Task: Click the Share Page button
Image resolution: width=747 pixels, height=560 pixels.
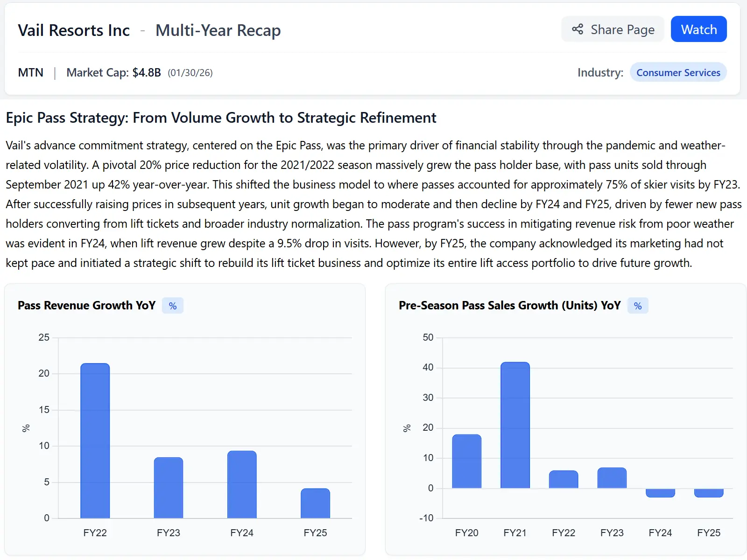Action: [613, 29]
